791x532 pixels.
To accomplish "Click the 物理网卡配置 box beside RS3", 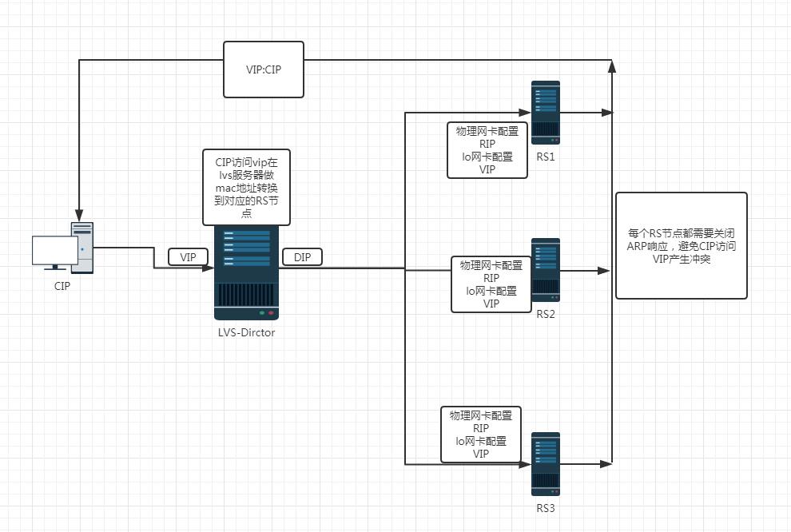I will pyautogui.click(x=481, y=435).
